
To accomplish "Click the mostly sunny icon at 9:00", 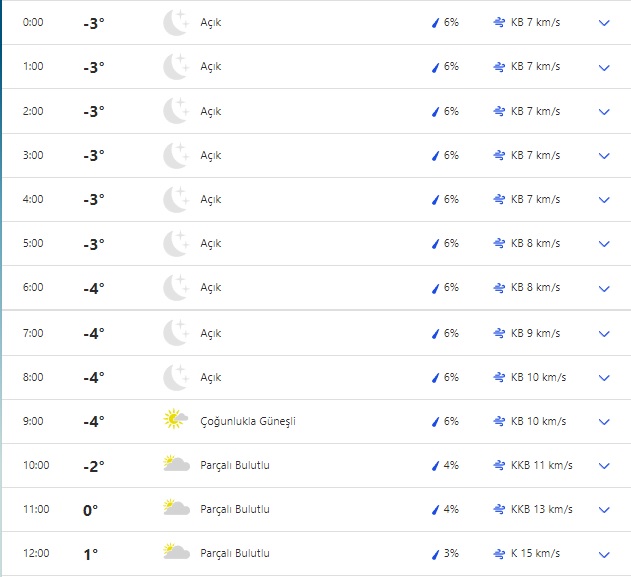I will (176, 420).
